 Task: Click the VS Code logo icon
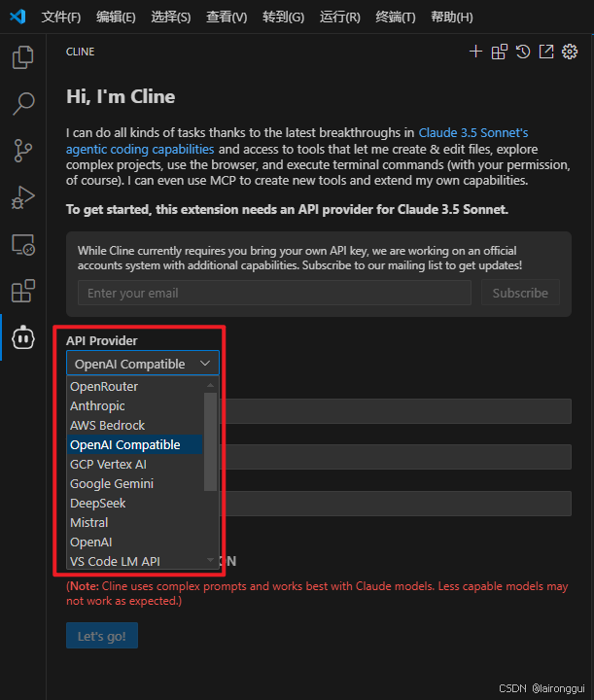(x=17, y=17)
